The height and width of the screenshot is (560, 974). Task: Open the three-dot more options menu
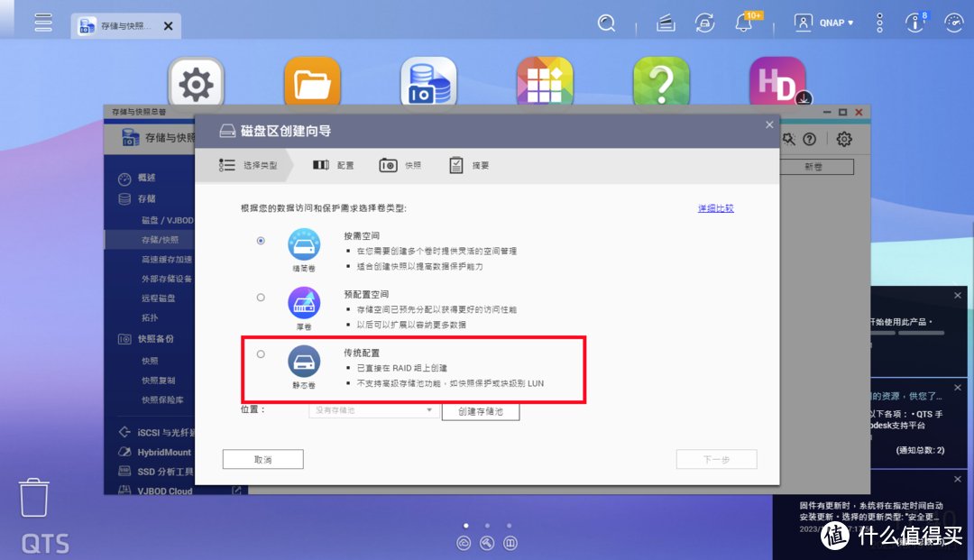[x=879, y=23]
